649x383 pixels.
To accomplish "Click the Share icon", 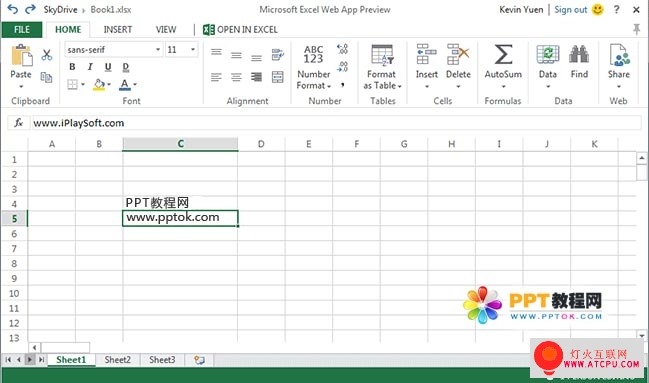I will click(x=619, y=55).
